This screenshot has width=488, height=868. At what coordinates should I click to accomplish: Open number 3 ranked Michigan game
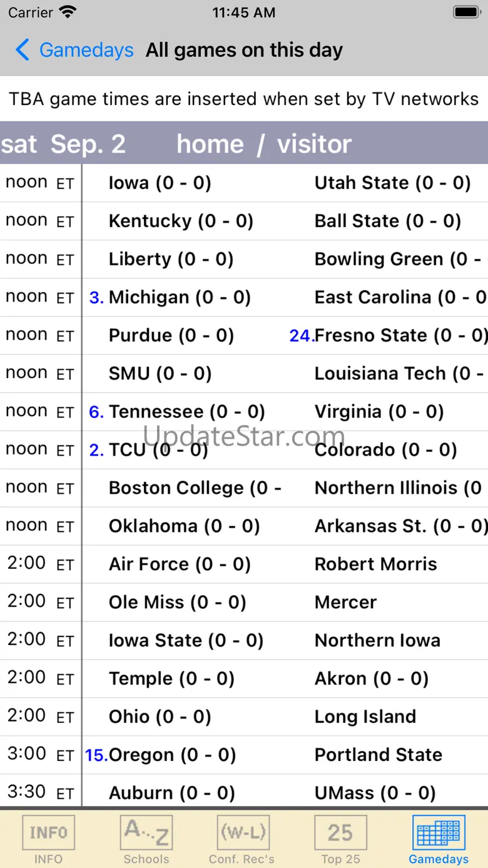coord(180,297)
